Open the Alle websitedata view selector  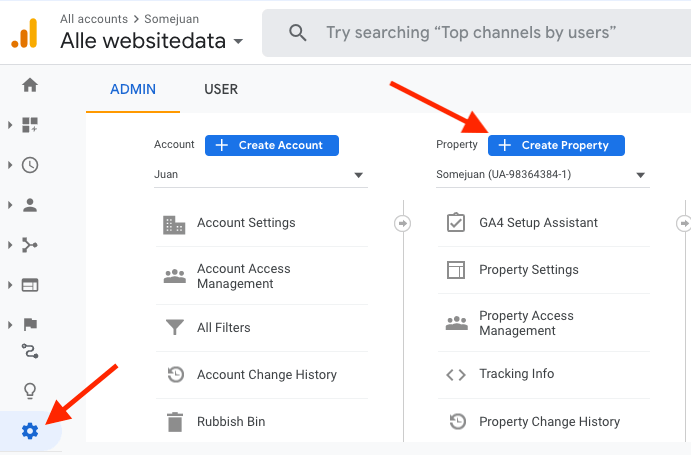[151, 41]
